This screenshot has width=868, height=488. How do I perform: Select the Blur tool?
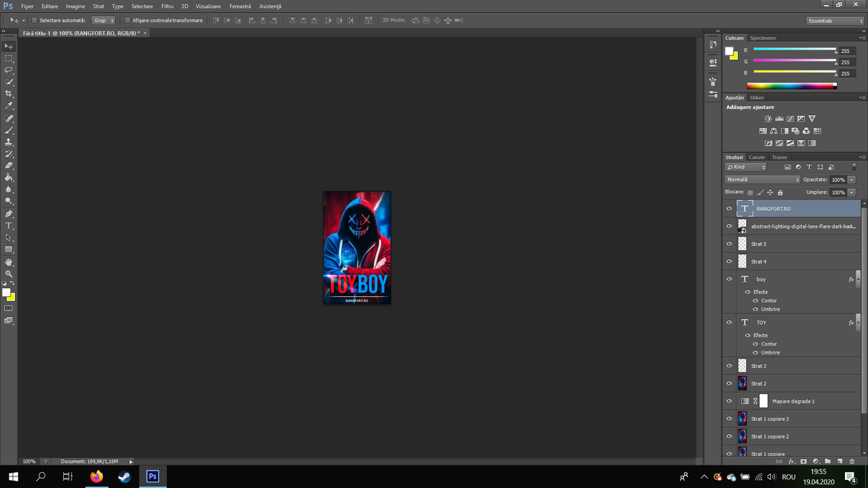pyautogui.click(x=9, y=189)
